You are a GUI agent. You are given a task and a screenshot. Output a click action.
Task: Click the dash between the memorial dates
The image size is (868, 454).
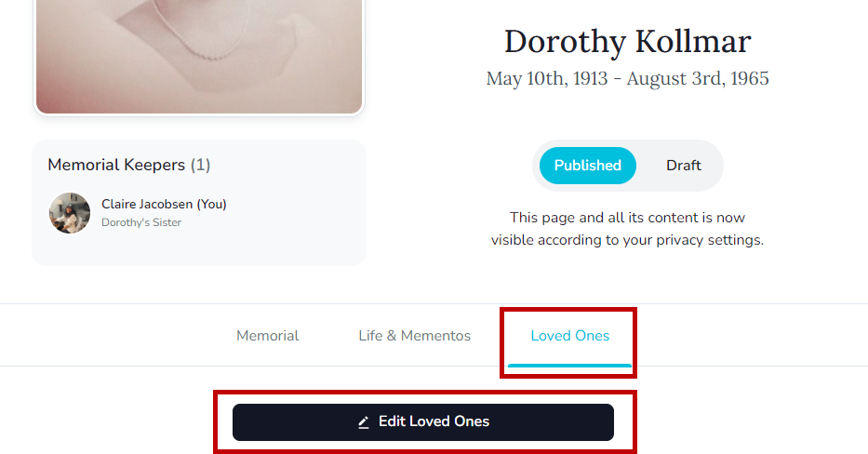(616, 78)
